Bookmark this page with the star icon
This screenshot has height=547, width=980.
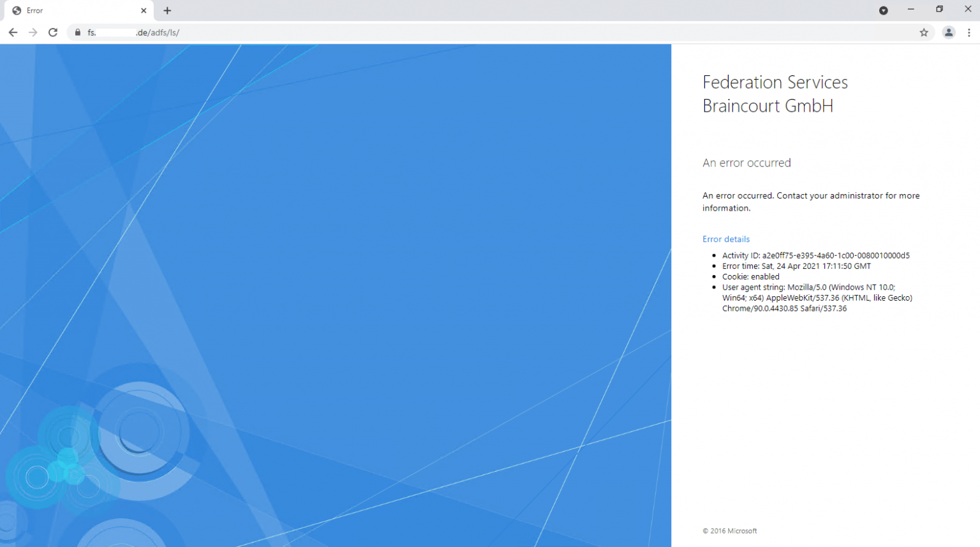coord(924,33)
